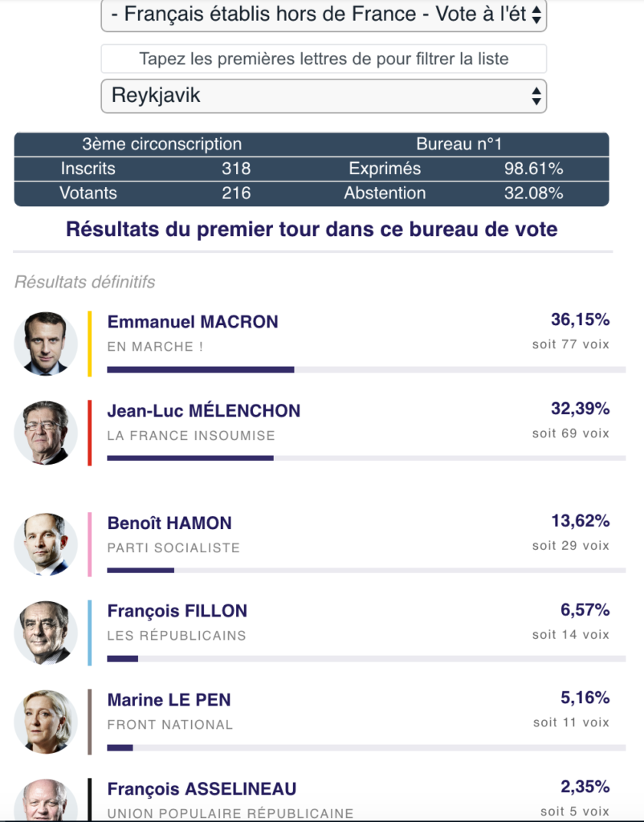Click Marine Le Pen's portrait photo
Viewport: 644px width, 822px height.
pyautogui.click(x=46, y=721)
